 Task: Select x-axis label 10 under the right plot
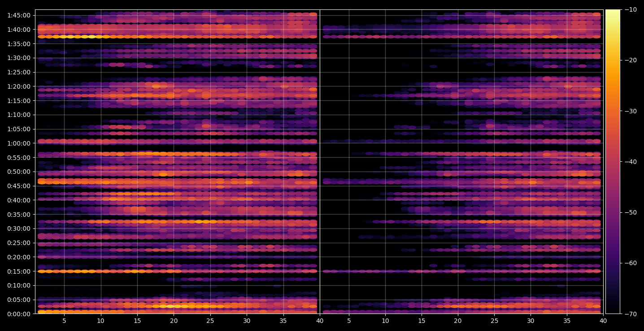coord(385,321)
